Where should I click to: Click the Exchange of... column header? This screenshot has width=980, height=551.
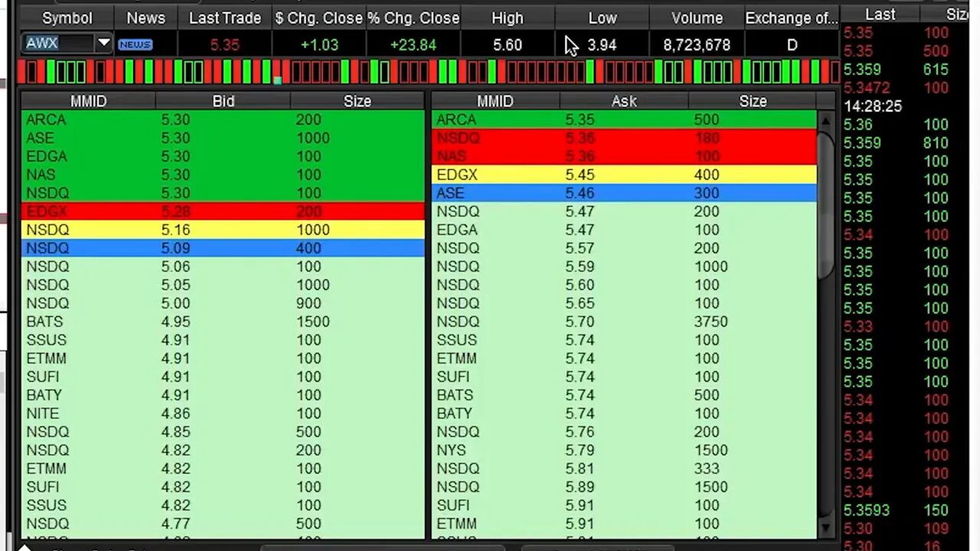point(791,18)
